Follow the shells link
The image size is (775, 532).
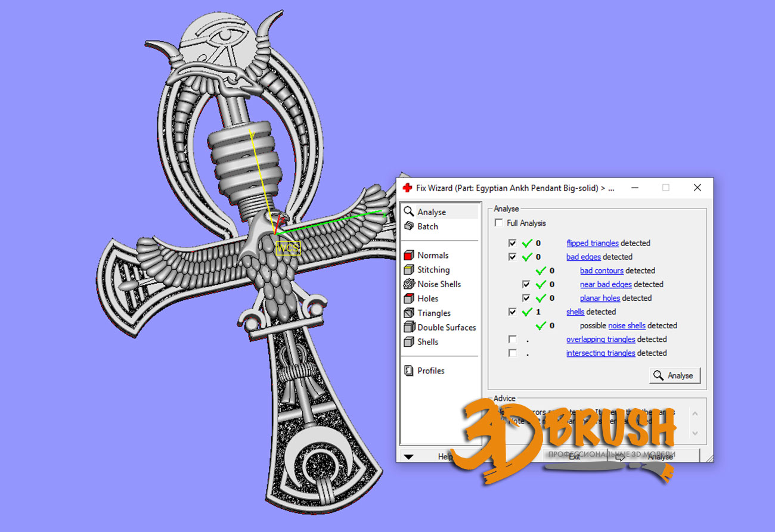coord(575,312)
